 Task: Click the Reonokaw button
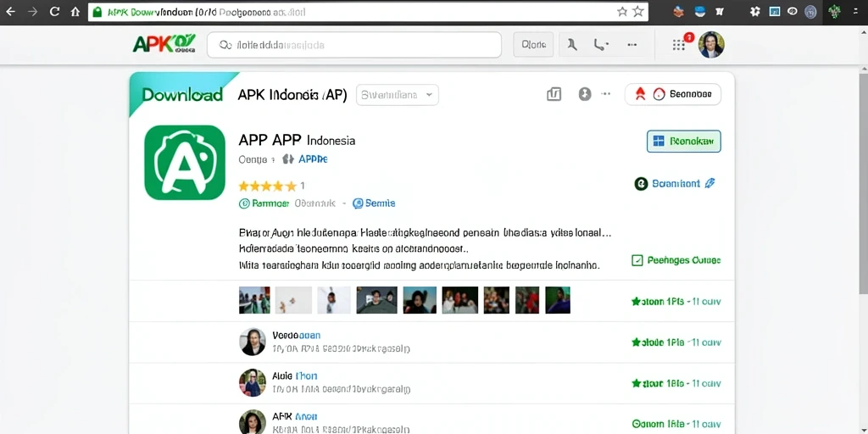[684, 142]
